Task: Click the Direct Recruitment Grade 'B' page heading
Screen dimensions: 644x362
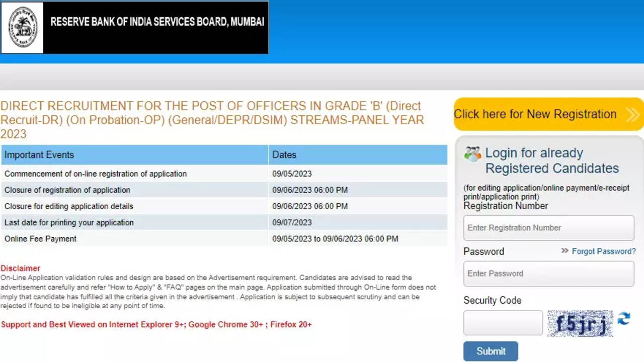Action: pos(211,120)
